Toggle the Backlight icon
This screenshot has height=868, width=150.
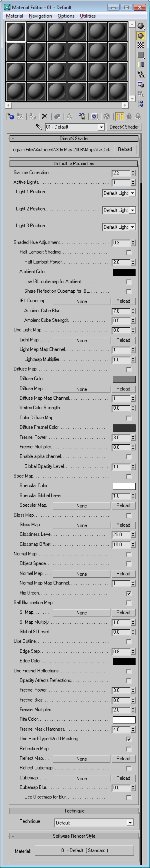(140, 36)
